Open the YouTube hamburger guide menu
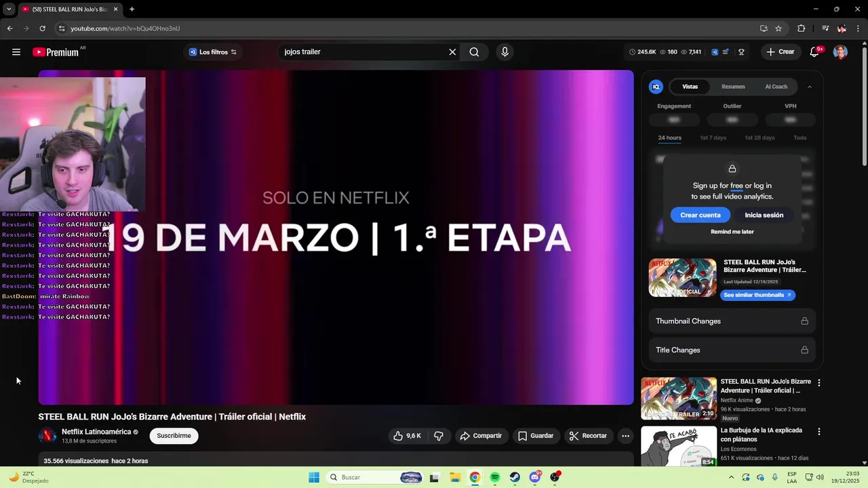 tap(16, 52)
